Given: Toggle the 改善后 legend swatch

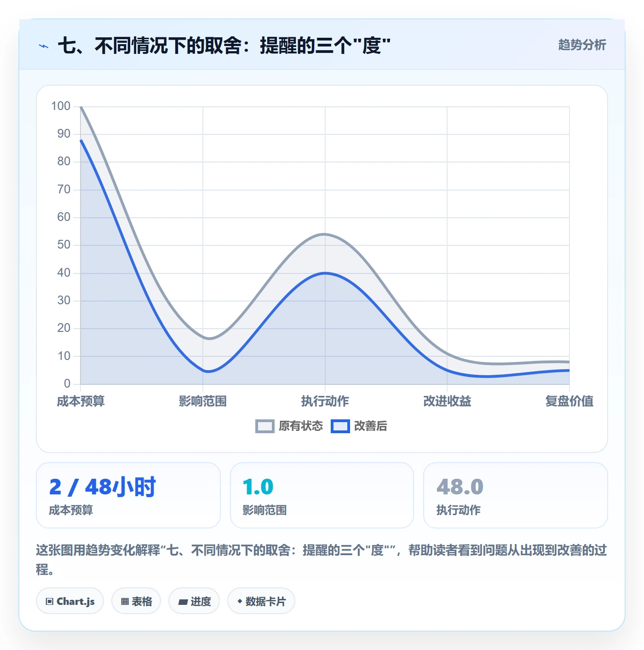Looking at the screenshot, I should coord(340,426).
